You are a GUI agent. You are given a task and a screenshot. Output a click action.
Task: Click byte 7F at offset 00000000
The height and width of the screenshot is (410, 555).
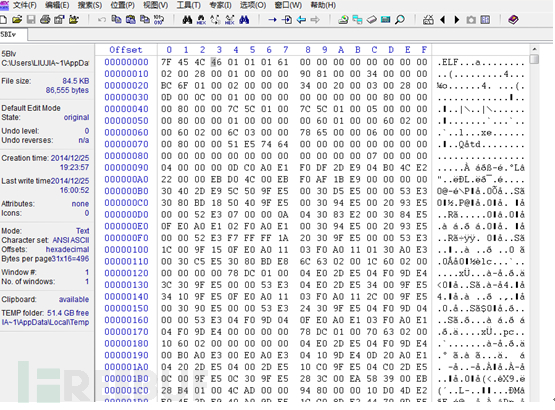pos(166,62)
